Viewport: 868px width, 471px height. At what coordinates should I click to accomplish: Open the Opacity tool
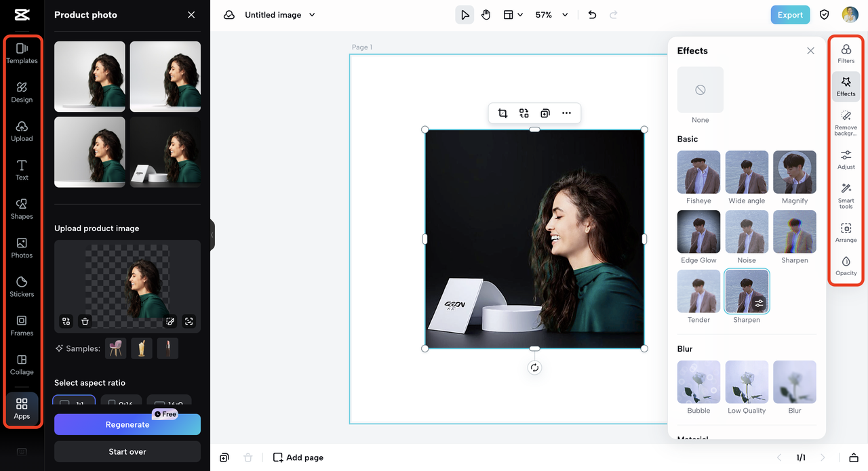click(x=846, y=266)
